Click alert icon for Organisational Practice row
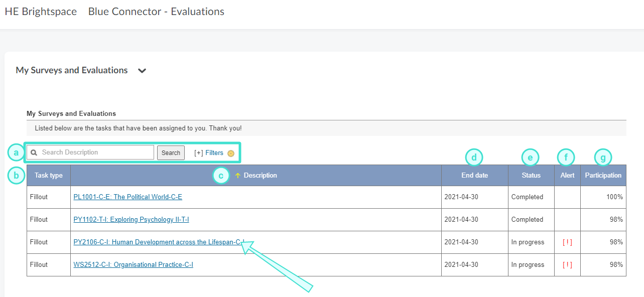644x297 pixels. tap(567, 265)
